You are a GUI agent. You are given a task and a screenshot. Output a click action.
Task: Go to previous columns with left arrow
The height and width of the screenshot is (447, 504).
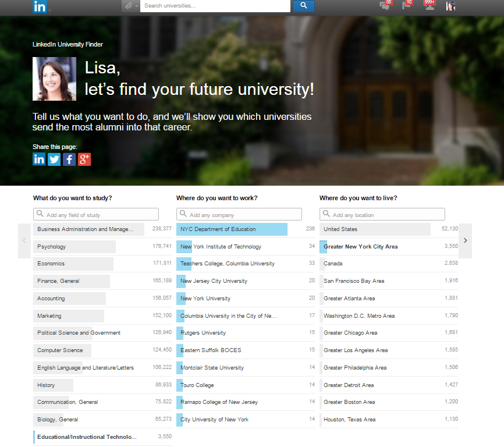[24, 241]
